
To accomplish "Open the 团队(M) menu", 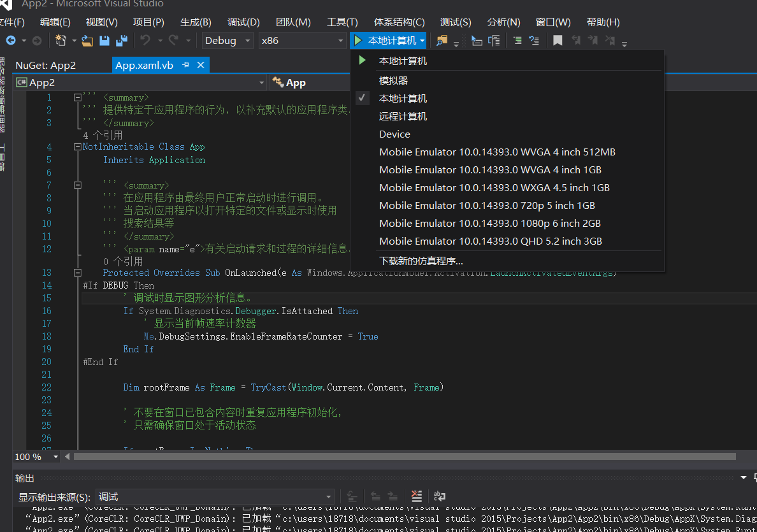I will point(293,22).
